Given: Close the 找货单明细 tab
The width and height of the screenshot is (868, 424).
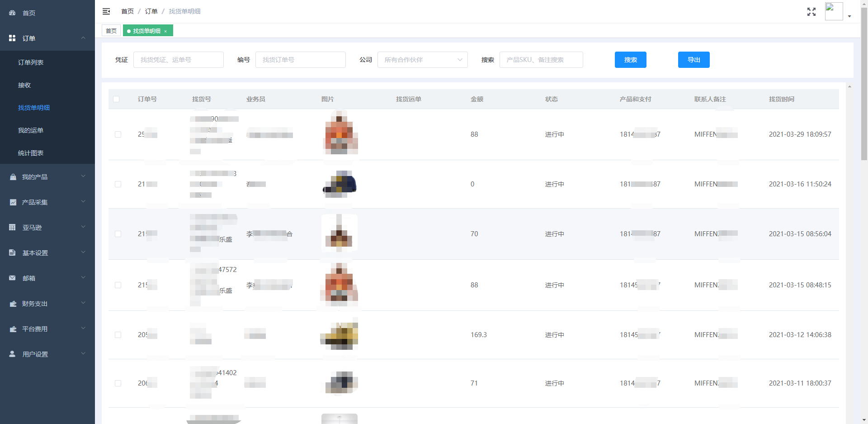Looking at the screenshot, I should click(165, 31).
